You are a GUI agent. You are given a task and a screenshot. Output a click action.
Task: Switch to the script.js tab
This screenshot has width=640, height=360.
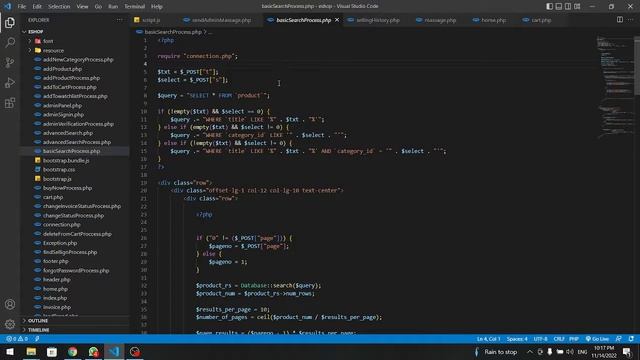click(x=151, y=20)
